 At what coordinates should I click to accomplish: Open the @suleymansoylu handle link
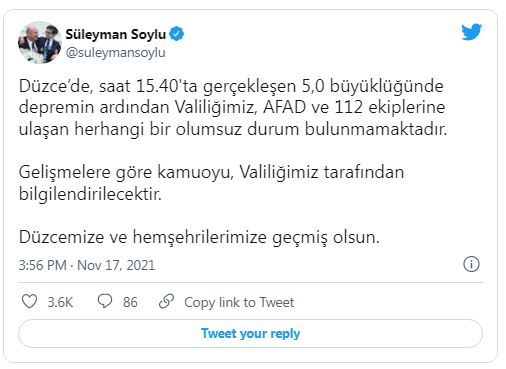pos(115,53)
